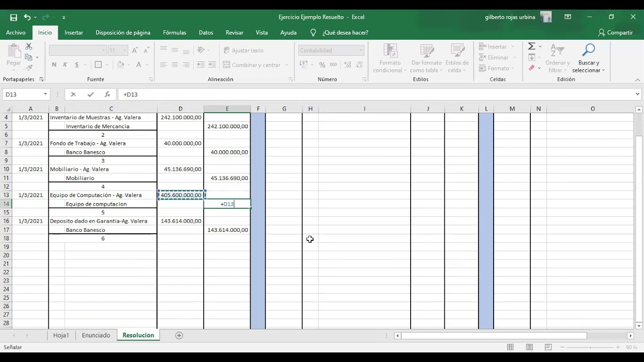644x362 pixels.
Task: Click the zoom slider in status bar
Action: pyautogui.click(x=590, y=347)
